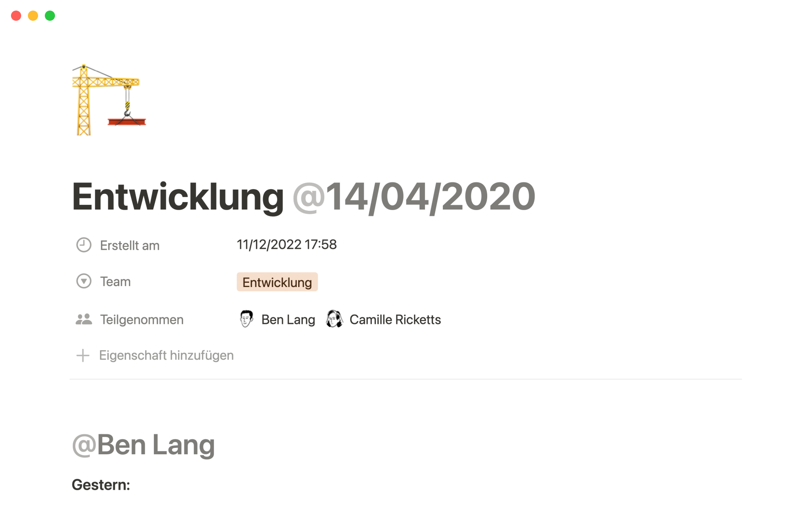
Task: Open the Erstellt am property menu
Action: pyautogui.click(x=129, y=246)
